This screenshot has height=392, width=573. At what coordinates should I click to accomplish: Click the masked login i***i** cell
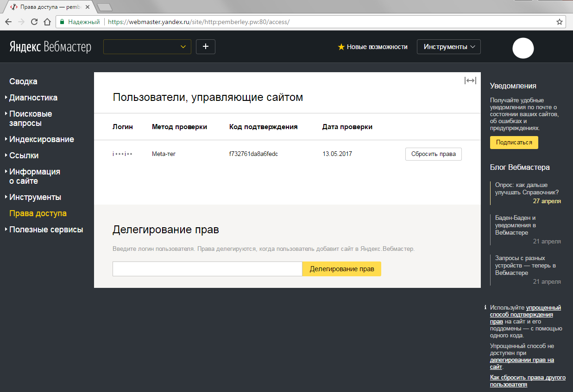[122, 154]
